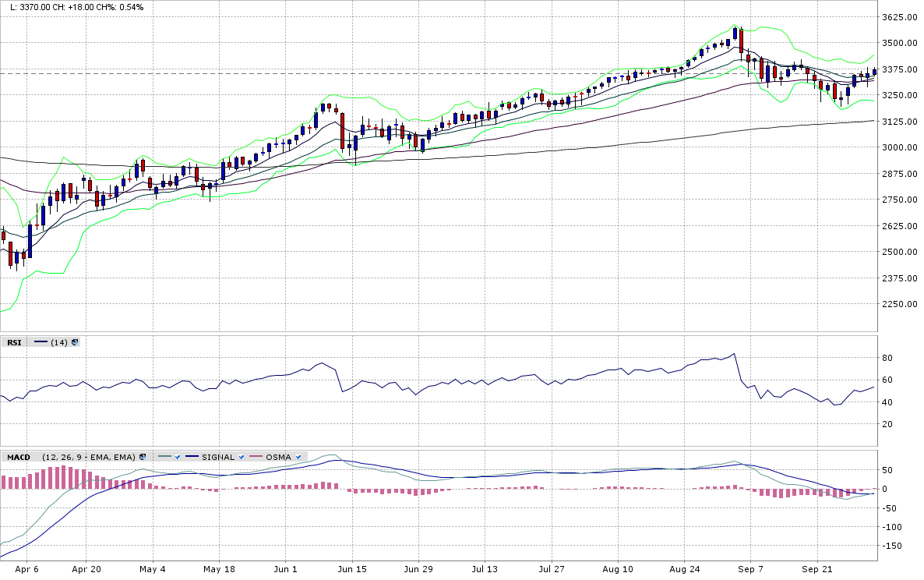924x580 pixels.
Task: Open RSI indicator settings icon
Action: pos(75,342)
